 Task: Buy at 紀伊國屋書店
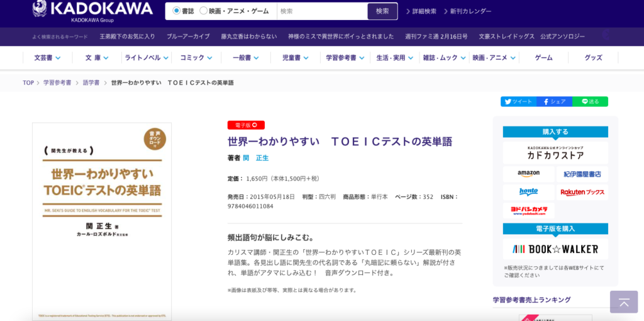pyautogui.click(x=582, y=174)
